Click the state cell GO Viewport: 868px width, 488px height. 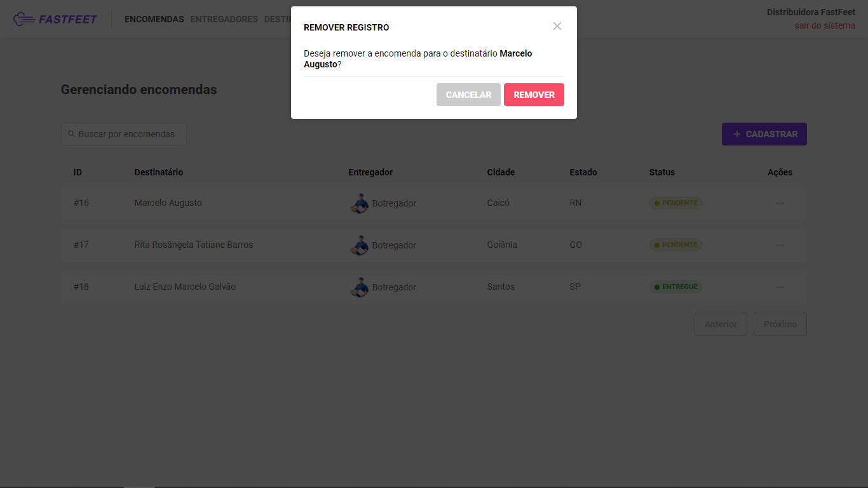[x=576, y=245]
